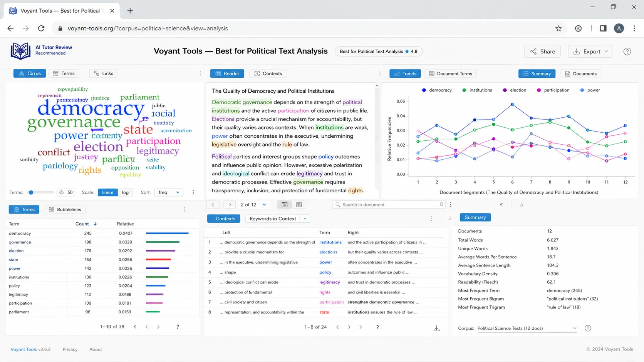
Task: Open help with the question mark icon in header
Action: coord(627,52)
